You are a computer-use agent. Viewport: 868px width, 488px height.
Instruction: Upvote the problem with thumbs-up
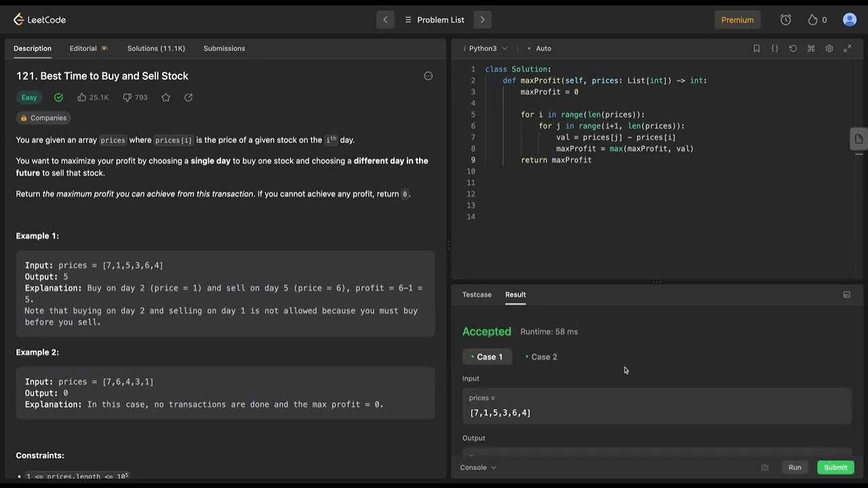click(x=82, y=98)
